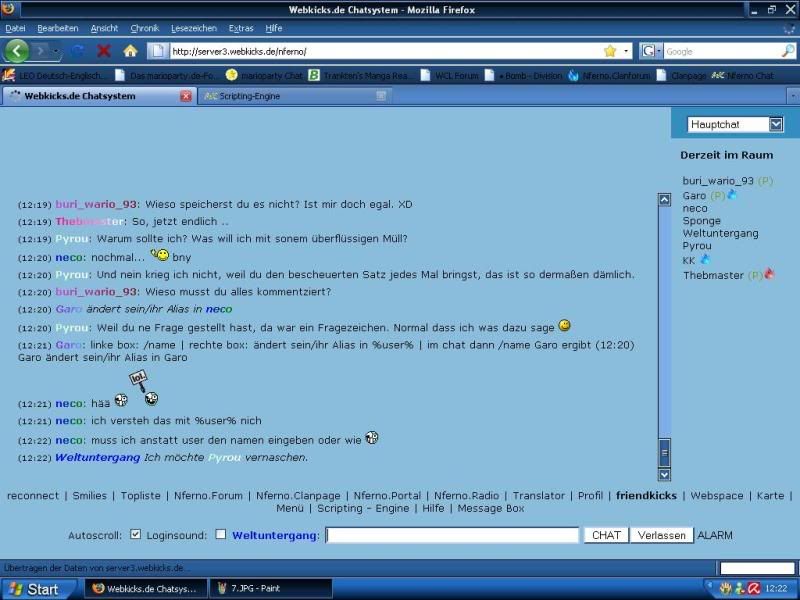Click the chat scrollbar thumb

(664, 452)
